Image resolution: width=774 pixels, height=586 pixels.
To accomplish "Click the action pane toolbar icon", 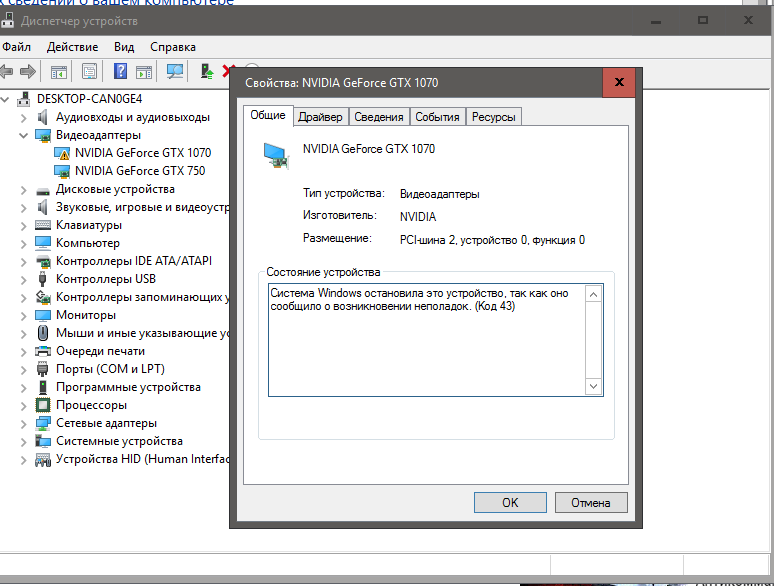I will [144, 72].
